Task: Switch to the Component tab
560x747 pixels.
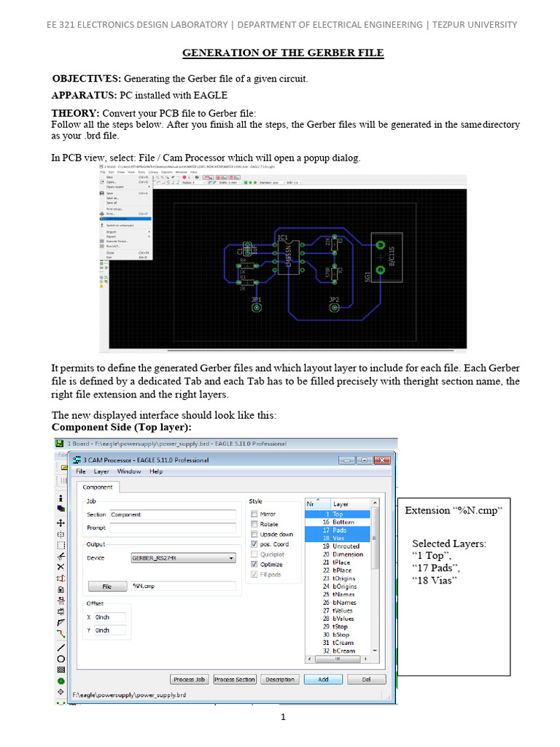Action: pyautogui.click(x=98, y=487)
